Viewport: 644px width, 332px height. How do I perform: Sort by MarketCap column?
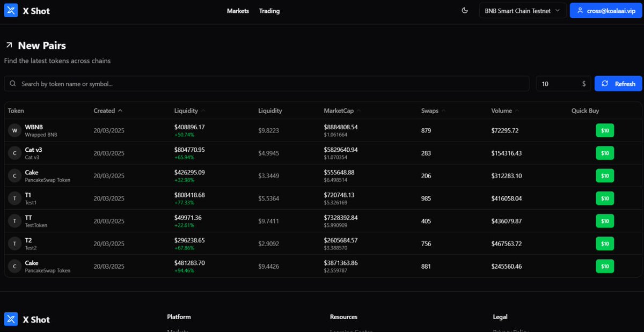(x=342, y=110)
